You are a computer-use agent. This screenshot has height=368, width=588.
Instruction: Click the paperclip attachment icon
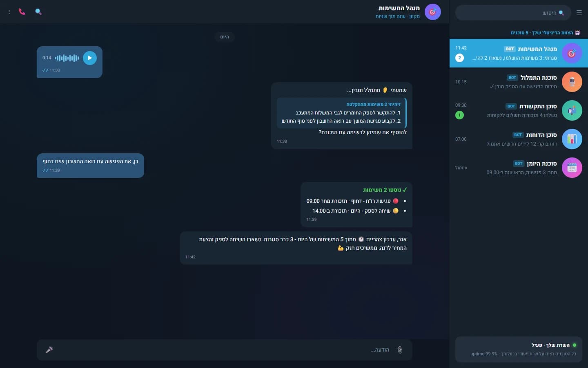[x=400, y=350]
